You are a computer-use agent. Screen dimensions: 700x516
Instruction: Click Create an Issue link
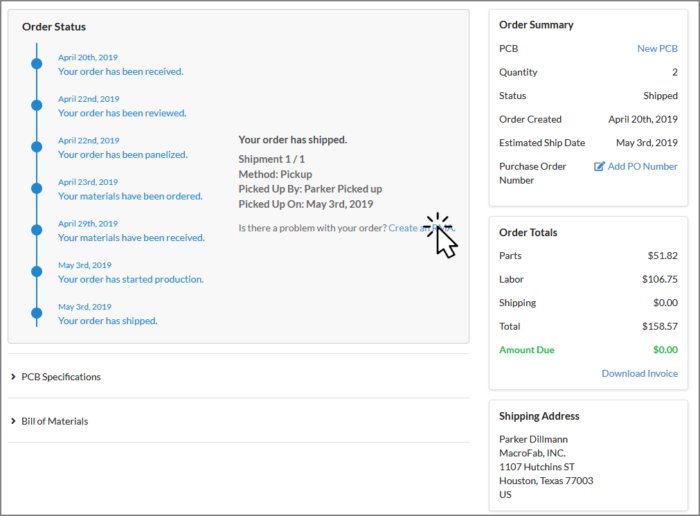pyautogui.click(x=420, y=228)
